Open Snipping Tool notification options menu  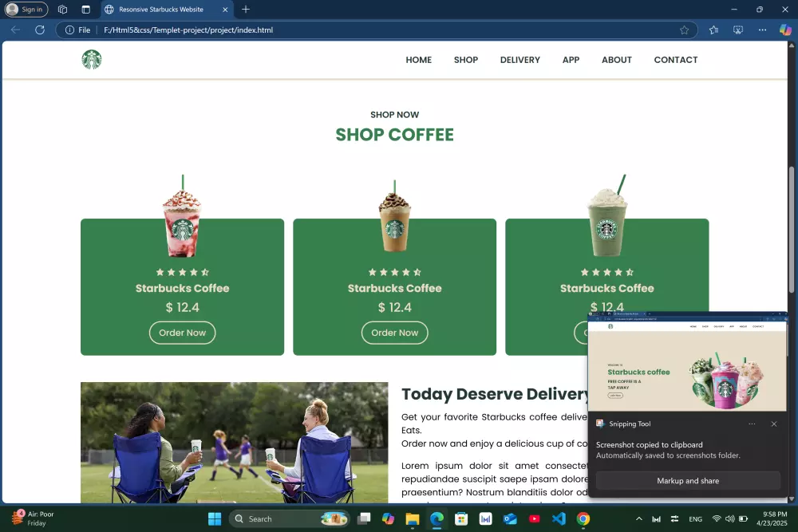click(x=752, y=424)
